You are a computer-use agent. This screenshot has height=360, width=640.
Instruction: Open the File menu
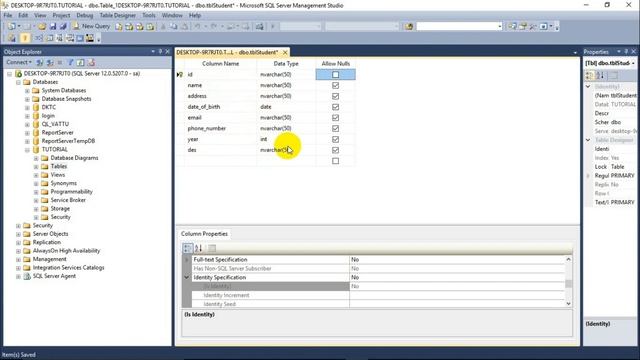coord(8,16)
